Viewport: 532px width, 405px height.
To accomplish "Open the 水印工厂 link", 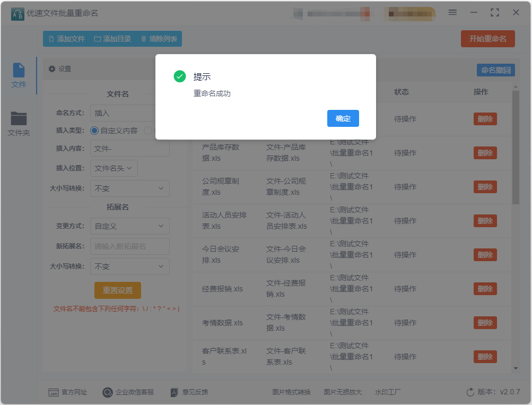I will (388, 392).
